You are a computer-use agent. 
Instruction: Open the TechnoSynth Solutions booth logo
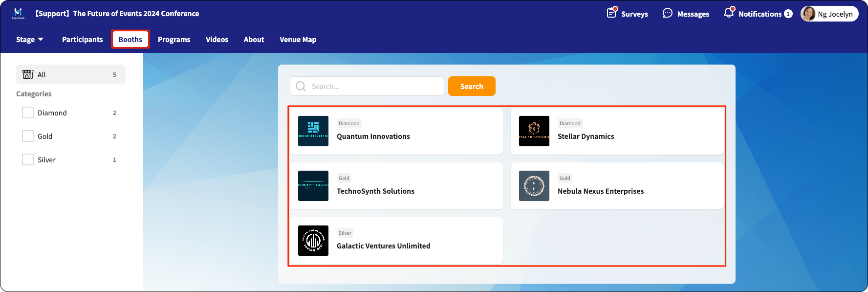tap(313, 186)
